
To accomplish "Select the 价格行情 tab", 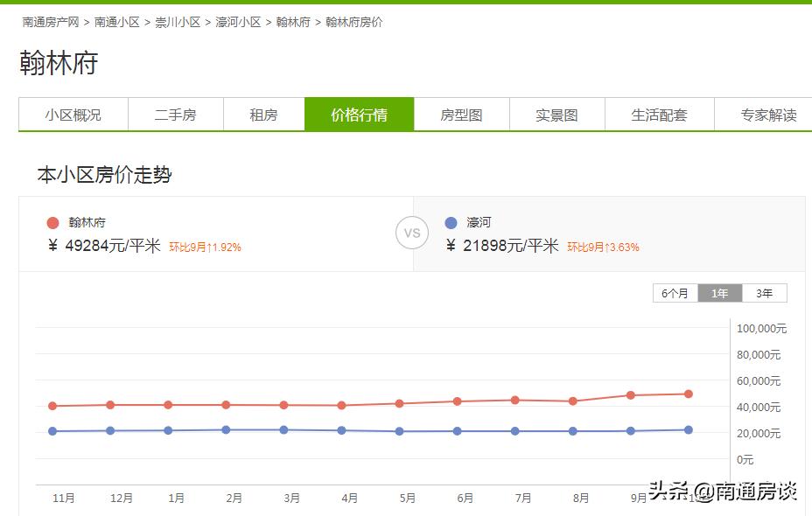I will point(359,115).
